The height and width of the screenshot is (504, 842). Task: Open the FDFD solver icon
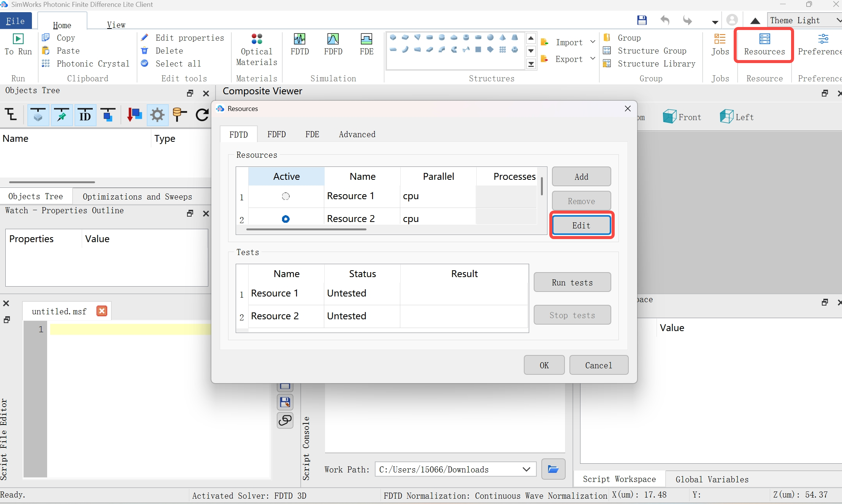(x=333, y=44)
